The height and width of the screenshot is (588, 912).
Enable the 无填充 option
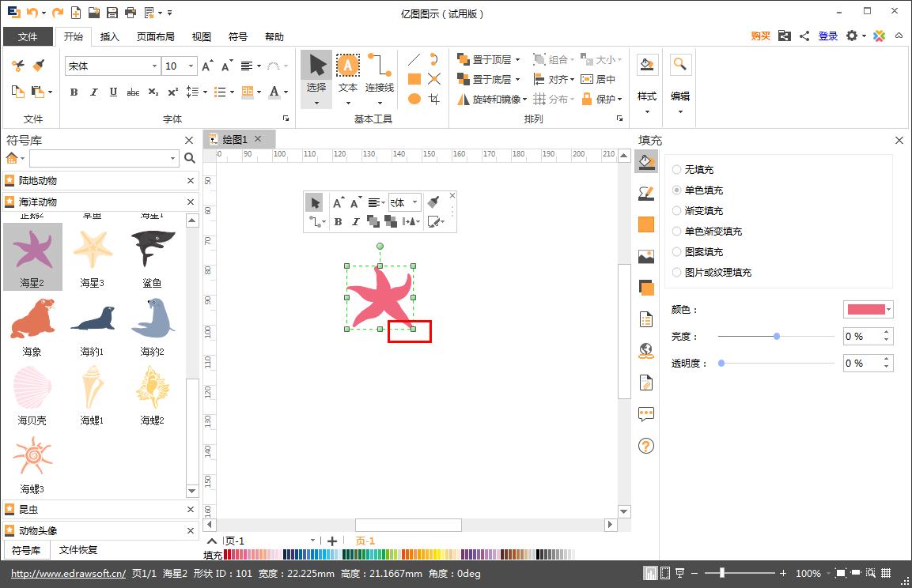pos(676,169)
